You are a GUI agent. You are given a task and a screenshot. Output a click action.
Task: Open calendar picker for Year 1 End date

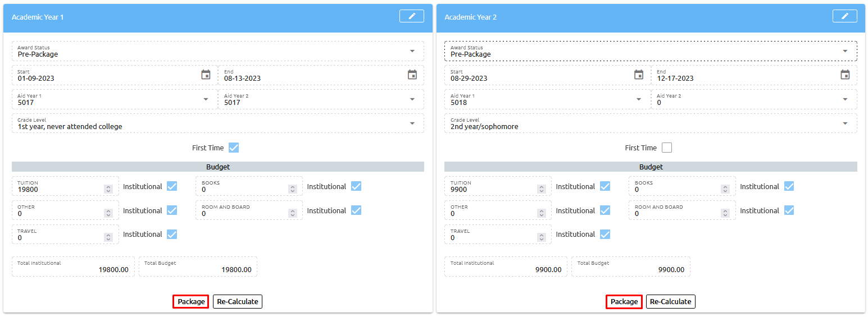pyautogui.click(x=412, y=75)
